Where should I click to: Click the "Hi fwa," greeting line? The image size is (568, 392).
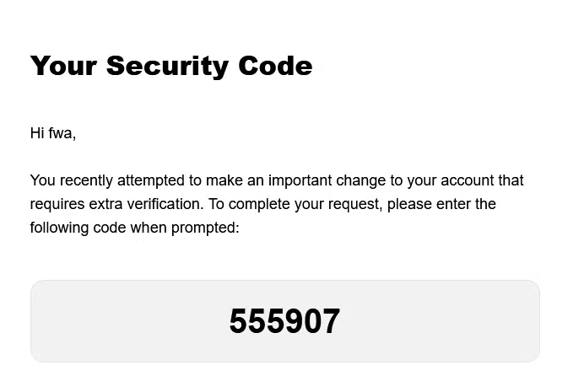(x=53, y=133)
